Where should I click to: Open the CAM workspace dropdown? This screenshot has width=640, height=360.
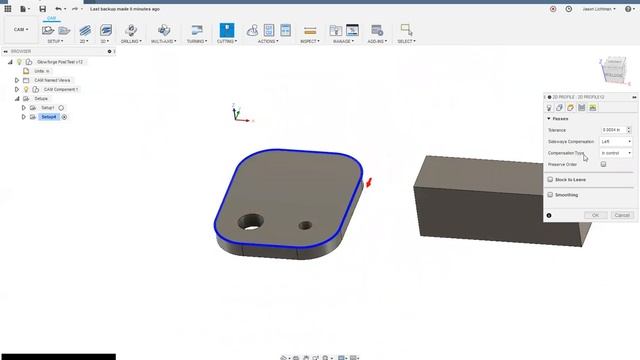point(21,30)
